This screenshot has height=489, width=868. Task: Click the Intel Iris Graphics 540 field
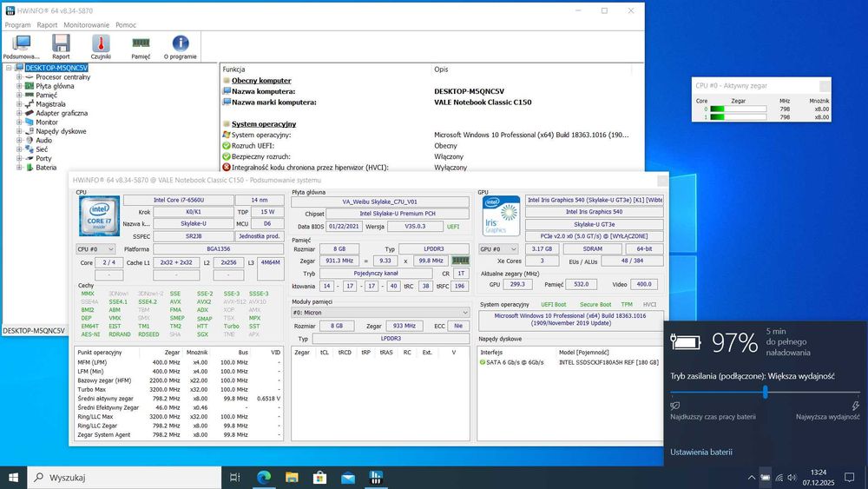[594, 212]
